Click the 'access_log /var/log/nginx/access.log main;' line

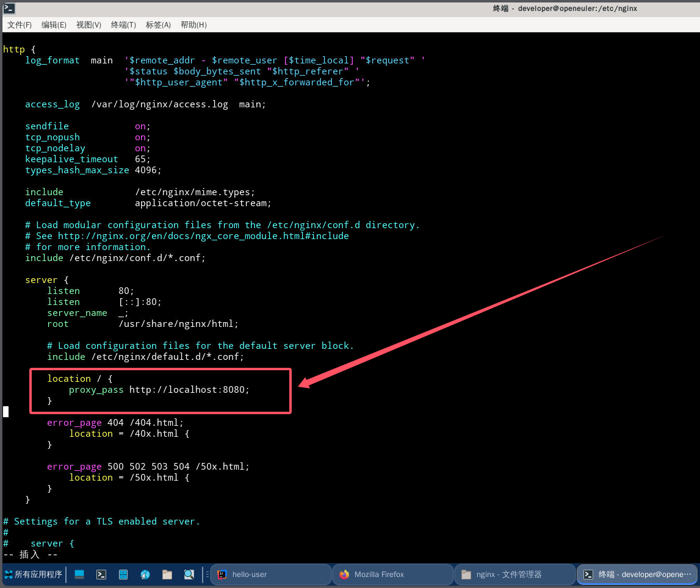[145, 104]
